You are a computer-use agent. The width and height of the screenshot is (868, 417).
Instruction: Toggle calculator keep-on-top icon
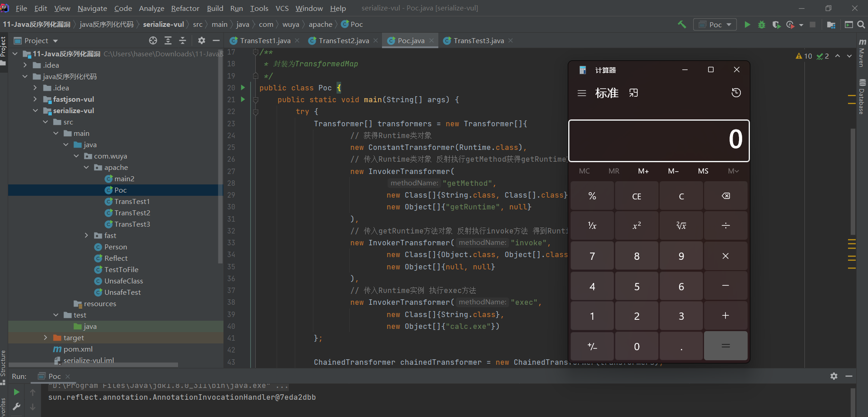tap(634, 93)
